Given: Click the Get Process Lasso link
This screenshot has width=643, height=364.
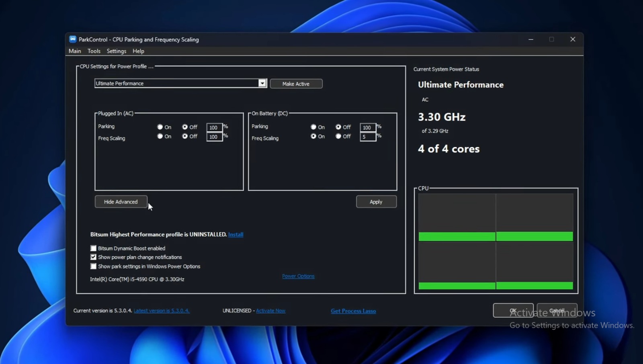Looking at the screenshot, I should [x=353, y=311].
